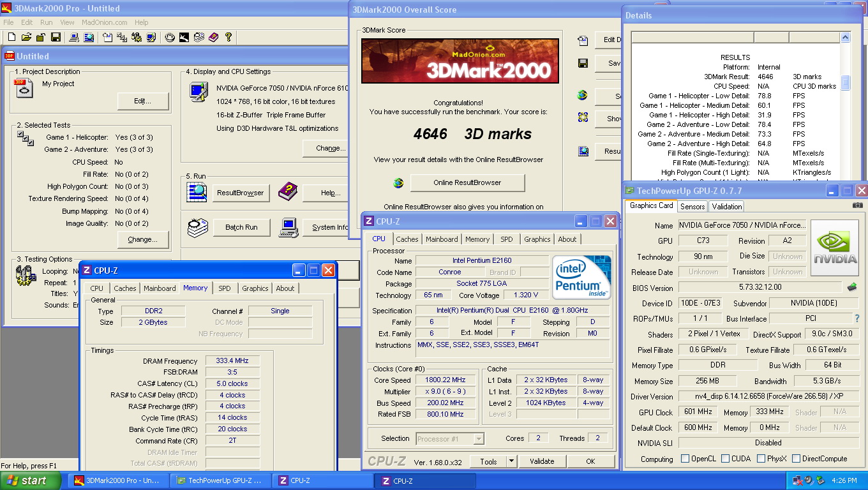Click the New project toolbar icon
The height and width of the screenshot is (490, 868).
11,38
